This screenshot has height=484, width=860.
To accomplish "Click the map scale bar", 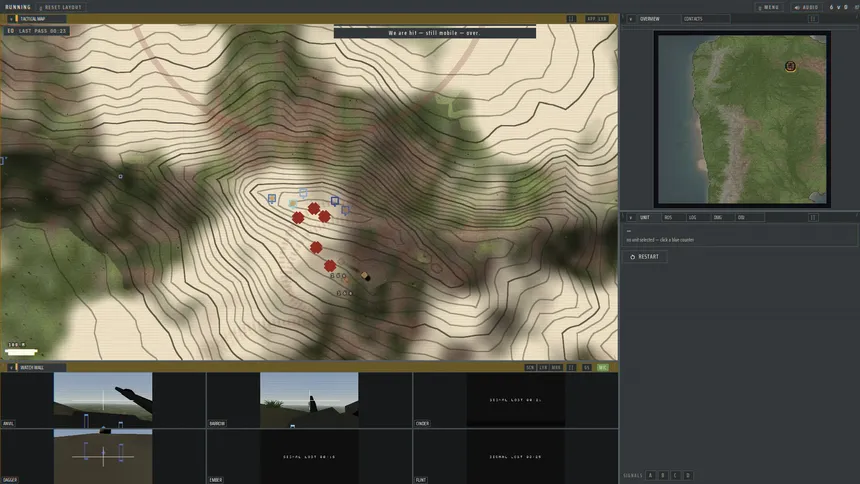I will pos(21,352).
